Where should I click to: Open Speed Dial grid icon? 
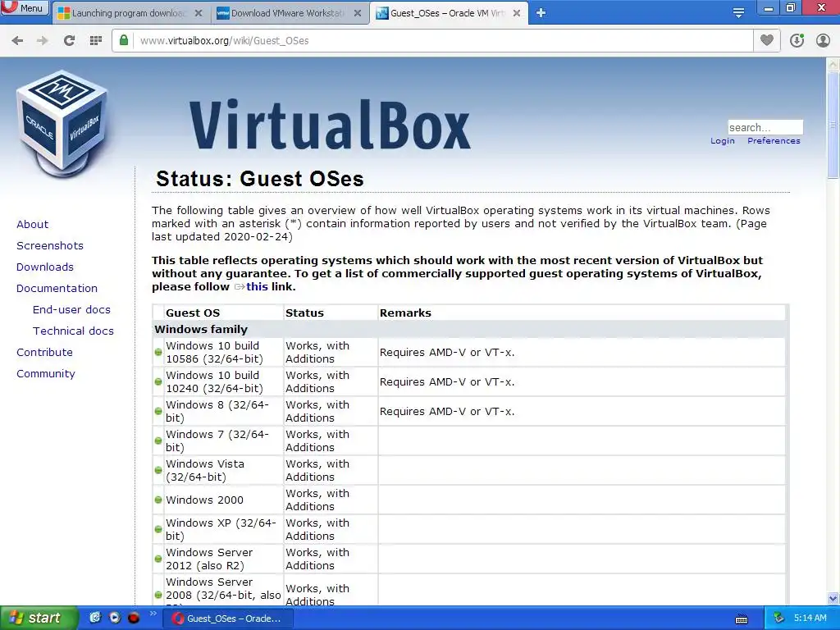pos(96,41)
